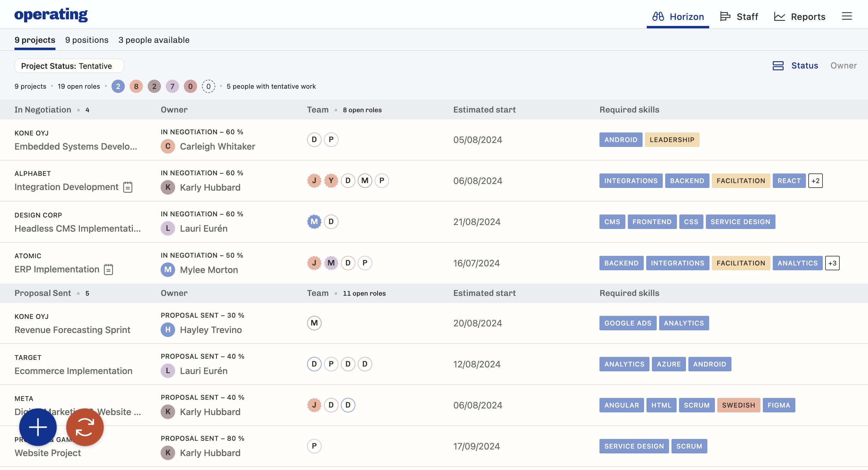Group projects by Status
The height and width of the screenshot is (470, 868).
[x=804, y=65]
